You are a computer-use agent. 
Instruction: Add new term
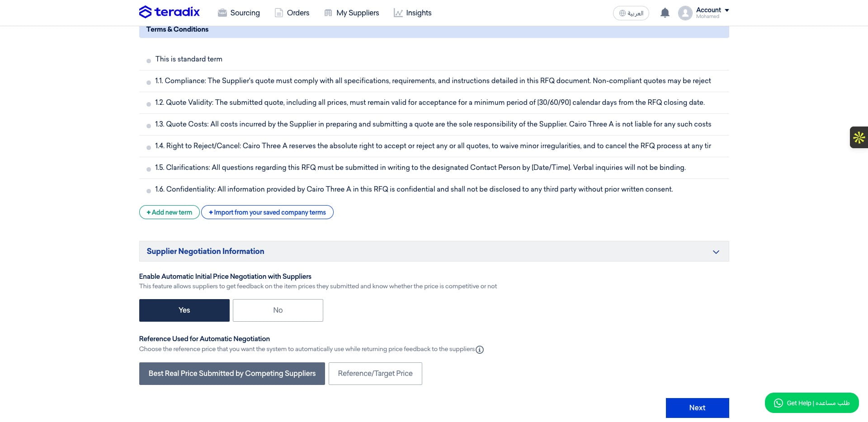point(170,212)
